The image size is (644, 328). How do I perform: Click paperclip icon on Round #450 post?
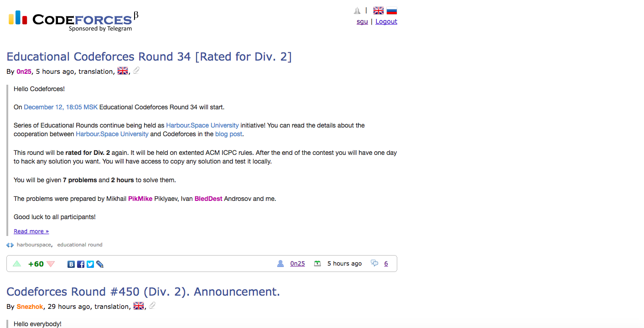(x=152, y=306)
